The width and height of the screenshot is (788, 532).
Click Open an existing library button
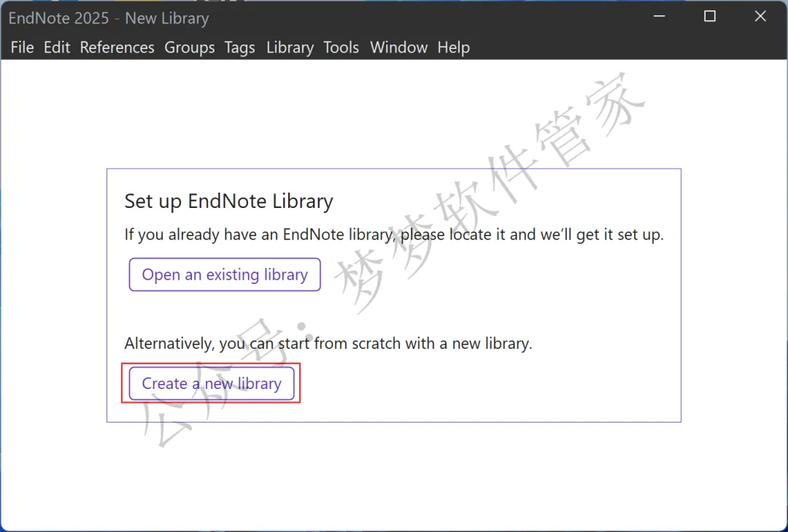pyautogui.click(x=225, y=274)
